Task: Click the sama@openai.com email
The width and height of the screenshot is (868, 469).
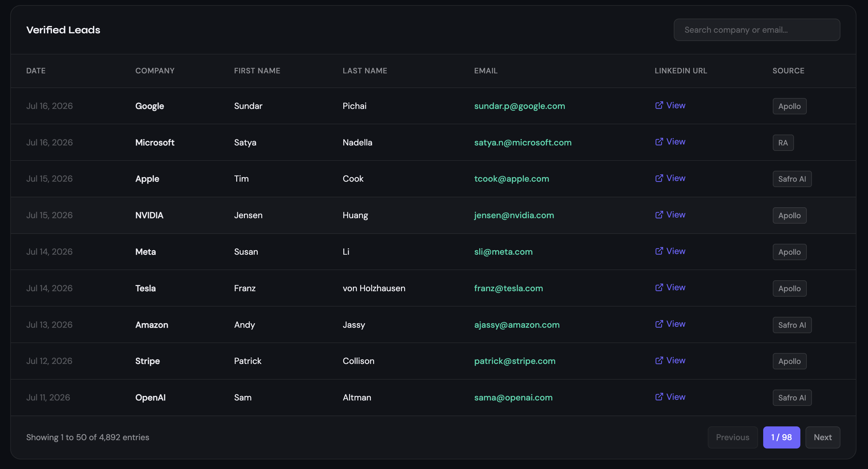Action: [x=513, y=398]
